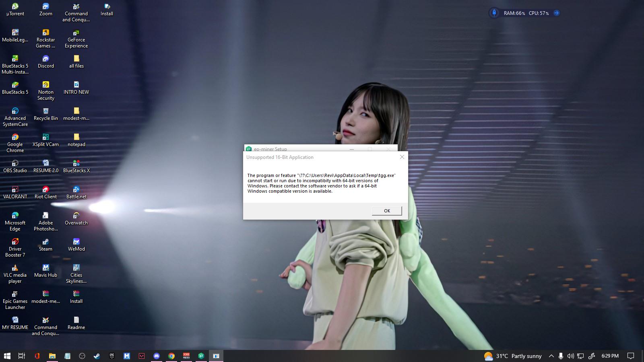Open Google Chrome from the taskbar
The height and width of the screenshot is (362, 644).
coord(171,356)
